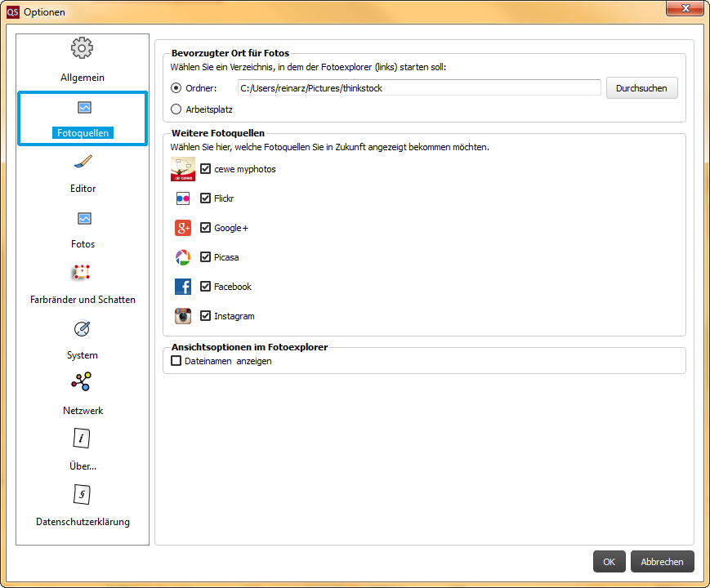Screen dimensions: 710x588
Task: Click the Facebook logo icon
Action: click(x=183, y=287)
